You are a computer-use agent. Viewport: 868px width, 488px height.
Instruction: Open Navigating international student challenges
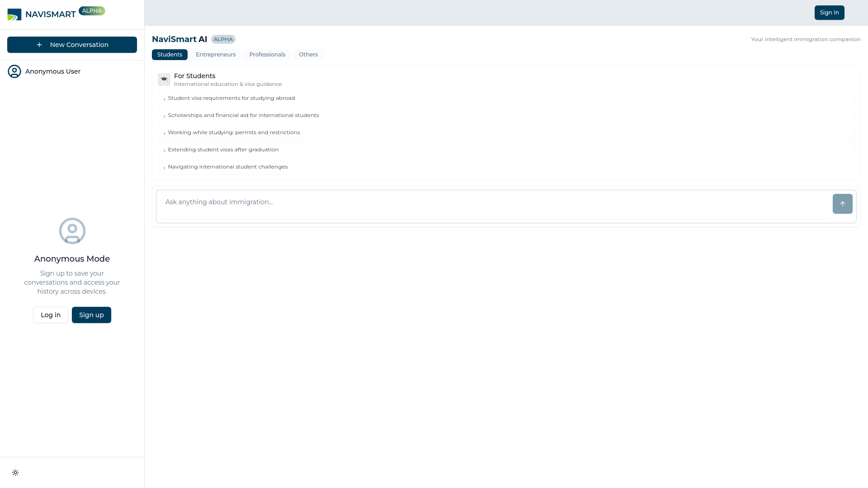pyautogui.click(x=227, y=167)
